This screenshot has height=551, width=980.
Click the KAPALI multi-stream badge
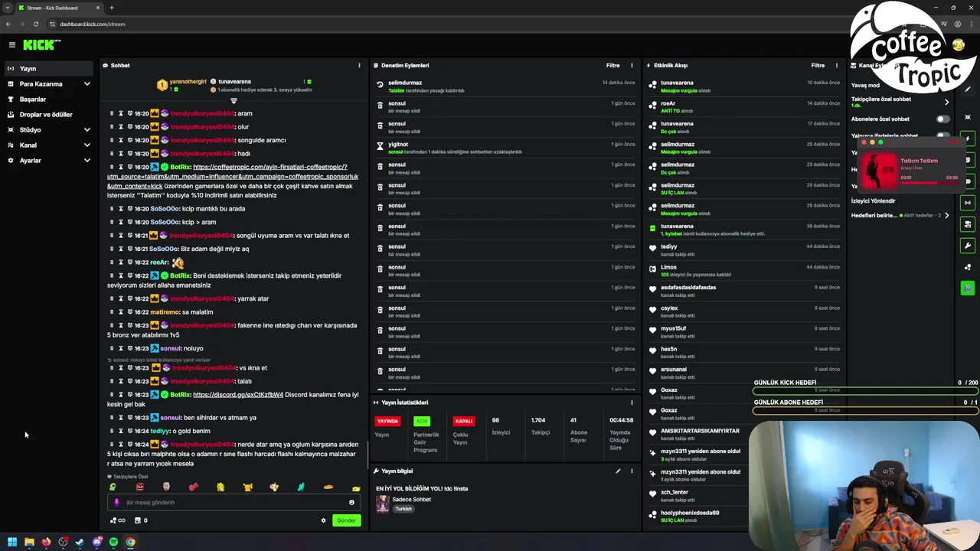pyautogui.click(x=464, y=421)
